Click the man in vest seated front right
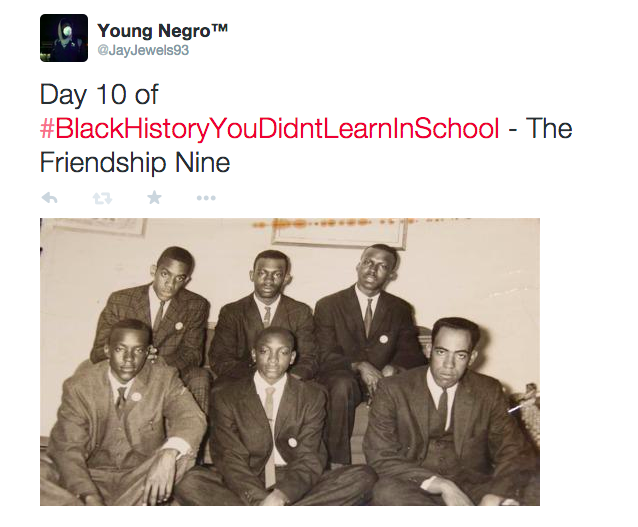Viewport: 638px width, 527px height. coord(450,413)
